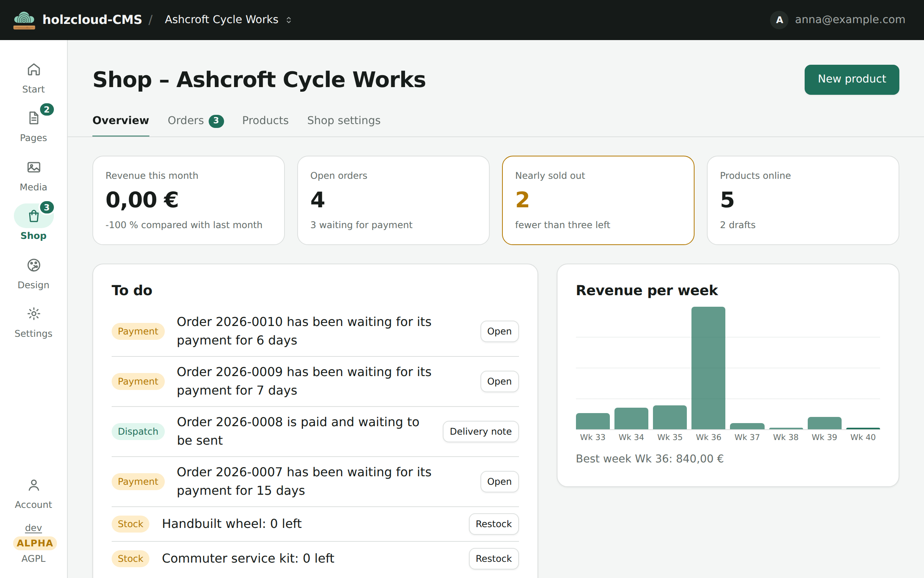
Task: Click the Dispatch tag on order 2026-0008
Action: point(138,432)
